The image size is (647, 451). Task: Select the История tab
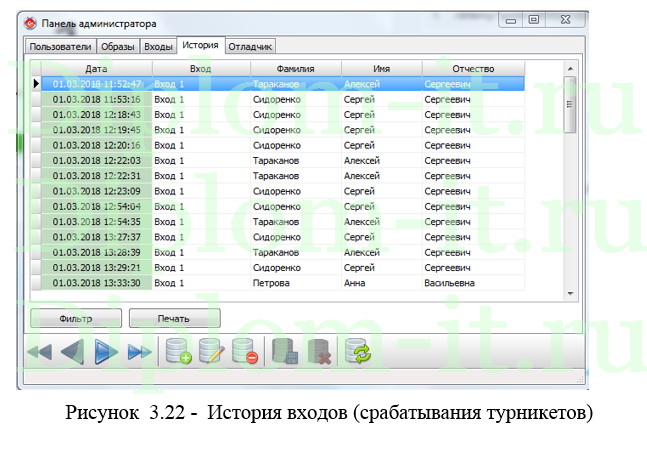pos(201,45)
